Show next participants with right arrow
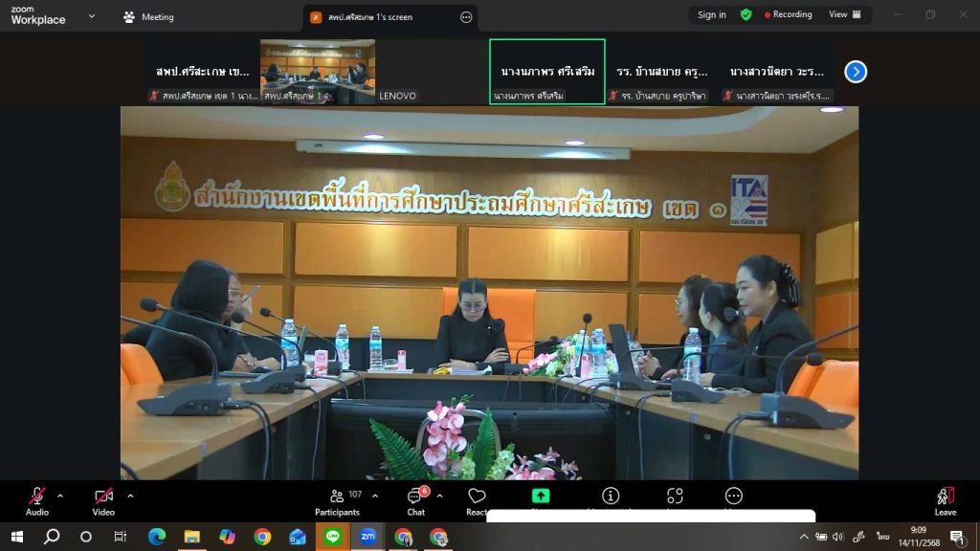 (856, 72)
